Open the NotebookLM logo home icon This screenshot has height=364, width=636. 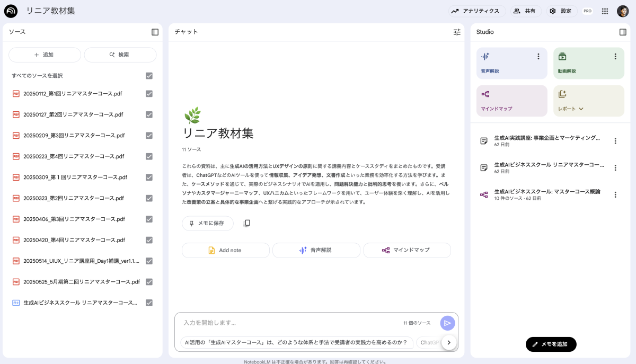[11, 11]
